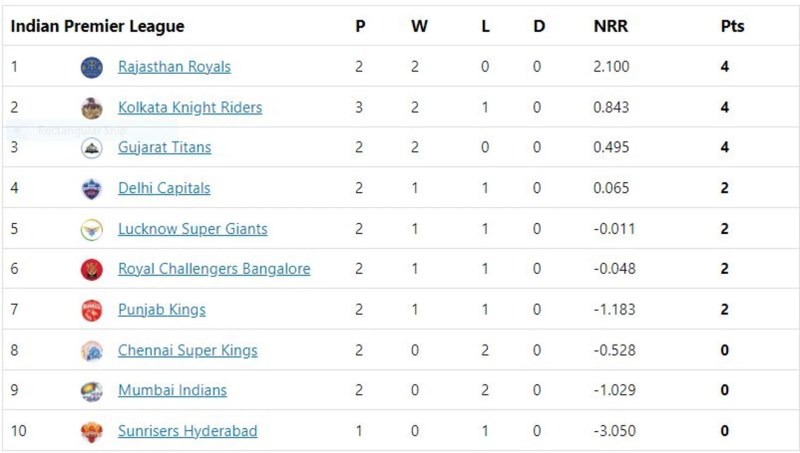The width and height of the screenshot is (800, 453).
Task: Click the Gujarat Titans team logo
Action: [92, 148]
